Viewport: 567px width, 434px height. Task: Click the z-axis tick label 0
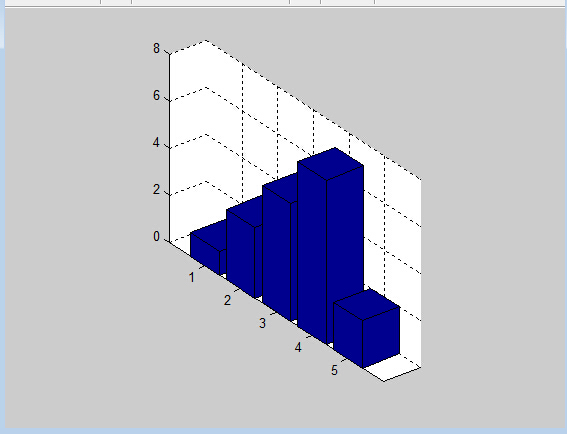(x=156, y=237)
